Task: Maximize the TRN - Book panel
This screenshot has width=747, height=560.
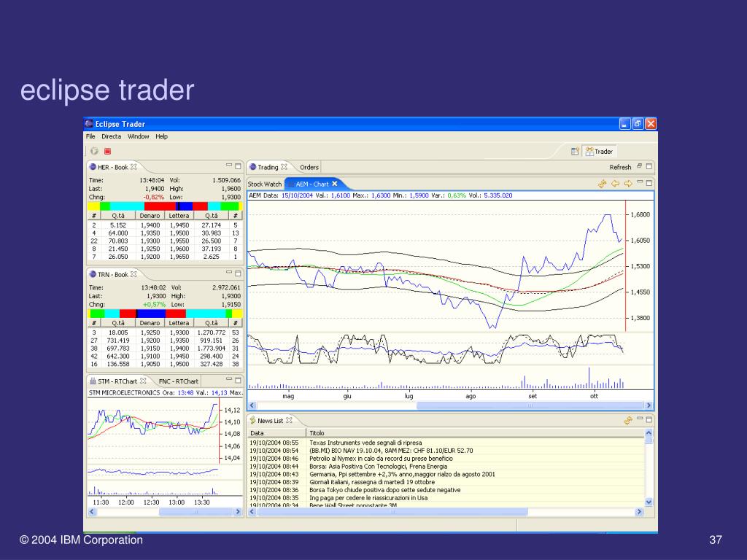Action: (239, 273)
